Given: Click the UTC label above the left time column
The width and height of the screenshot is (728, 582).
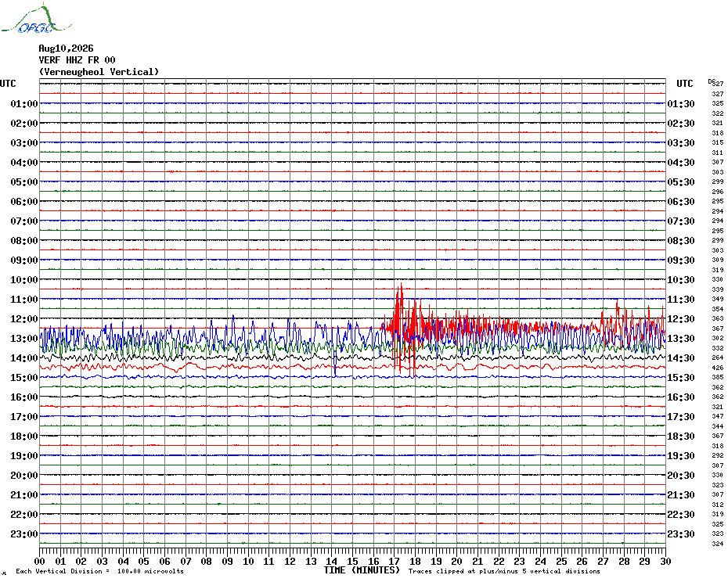Looking at the screenshot, I should [8, 84].
